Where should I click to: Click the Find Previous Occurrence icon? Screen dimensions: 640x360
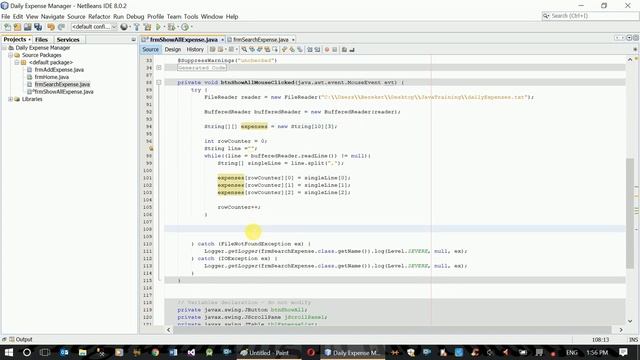pyautogui.click(x=252, y=49)
